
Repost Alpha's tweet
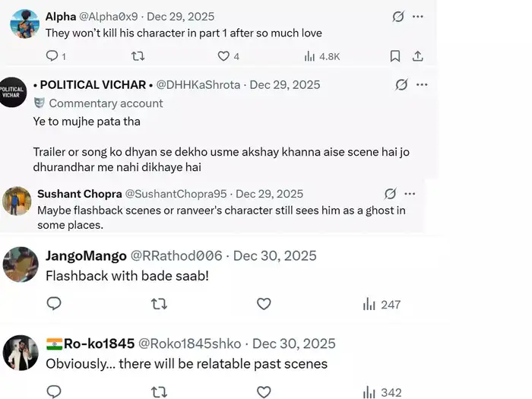(x=138, y=56)
